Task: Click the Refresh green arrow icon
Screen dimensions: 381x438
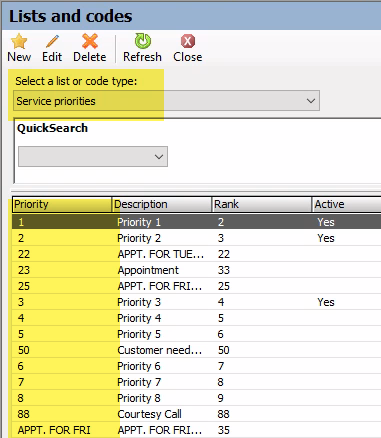Action: tap(143, 41)
